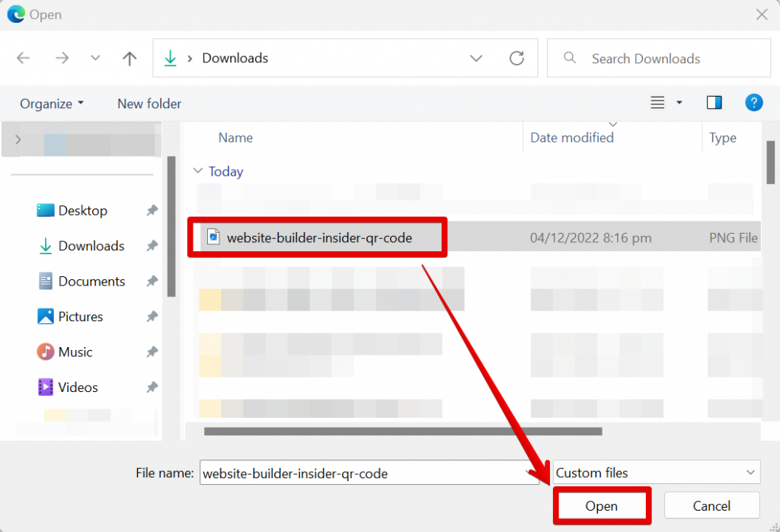The width and height of the screenshot is (780, 532).
Task: Click New folder in toolbar
Action: click(x=149, y=104)
